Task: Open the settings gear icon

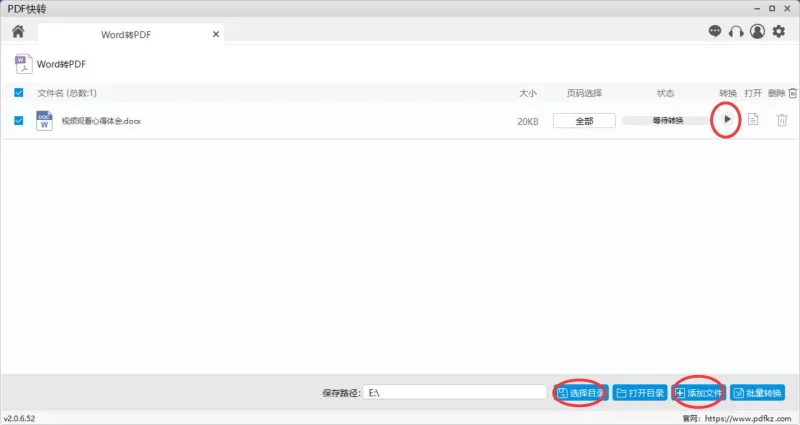Action: [779, 32]
